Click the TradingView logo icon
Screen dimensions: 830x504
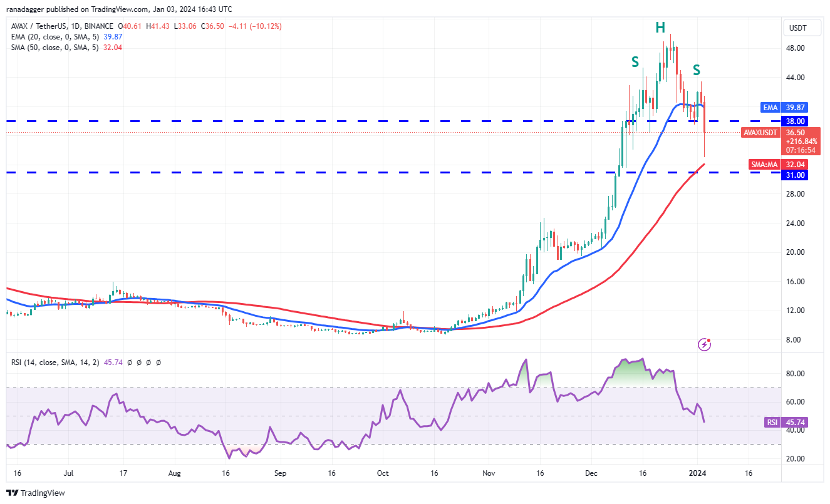point(13,493)
